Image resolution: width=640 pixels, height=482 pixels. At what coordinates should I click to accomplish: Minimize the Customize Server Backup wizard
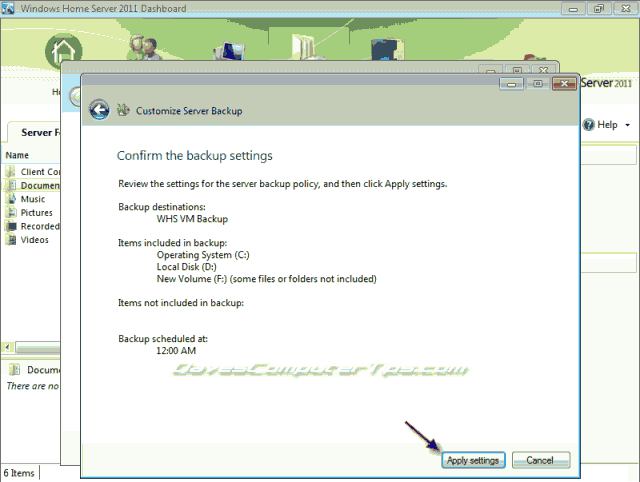pos(511,84)
